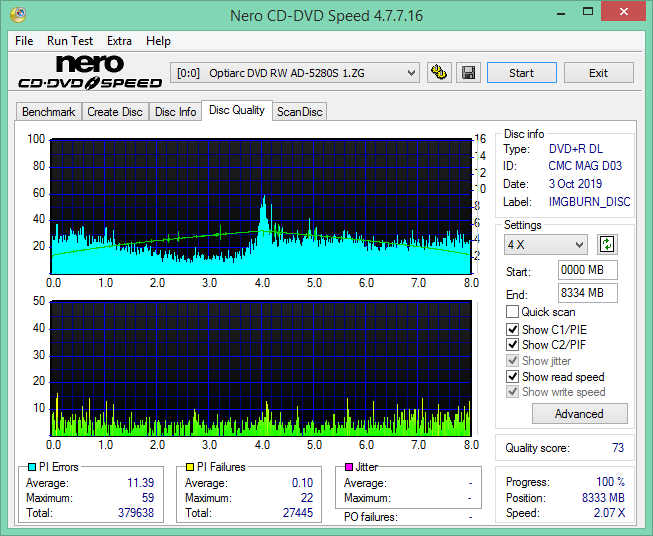The width and height of the screenshot is (653, 536).
Task: Switch to the Disc Info tab
Action: (x=175, y=112)
